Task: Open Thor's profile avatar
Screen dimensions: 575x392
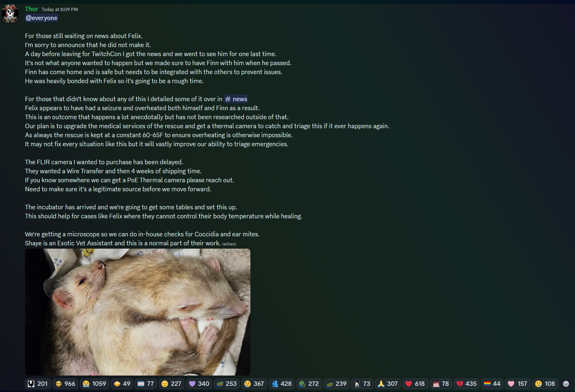Action: pyautogui.click(x=10, y=14)
